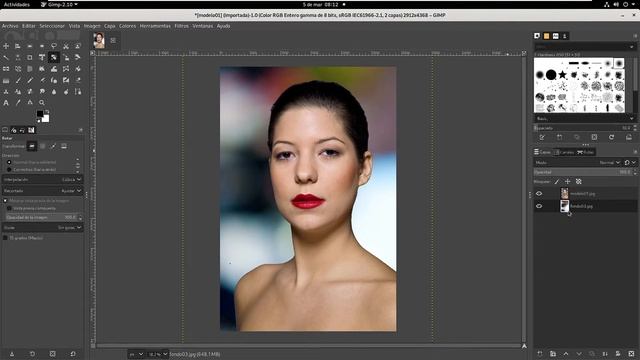Open the Filtros menu
Screen dimensions: 640x360
(182, 26)
